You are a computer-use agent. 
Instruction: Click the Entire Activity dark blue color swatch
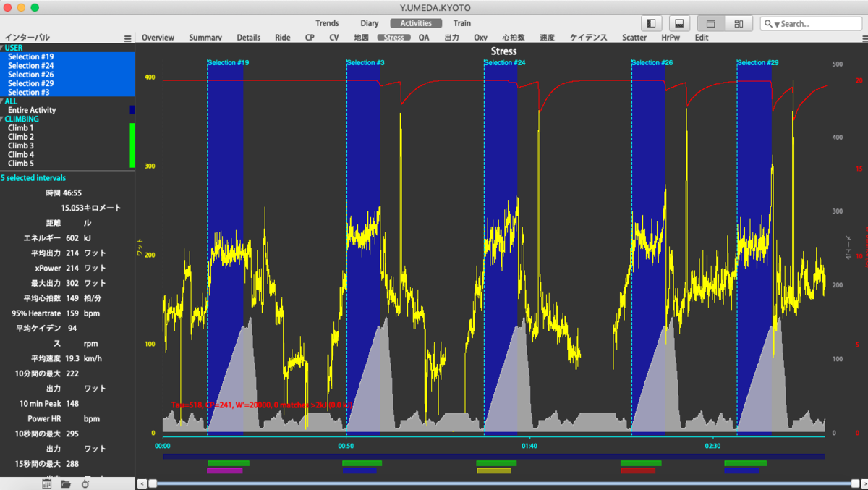point(132,110)
